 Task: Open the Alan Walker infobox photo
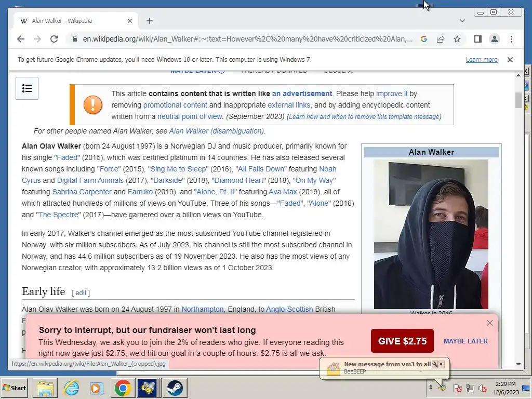click(x=431, y=234)
